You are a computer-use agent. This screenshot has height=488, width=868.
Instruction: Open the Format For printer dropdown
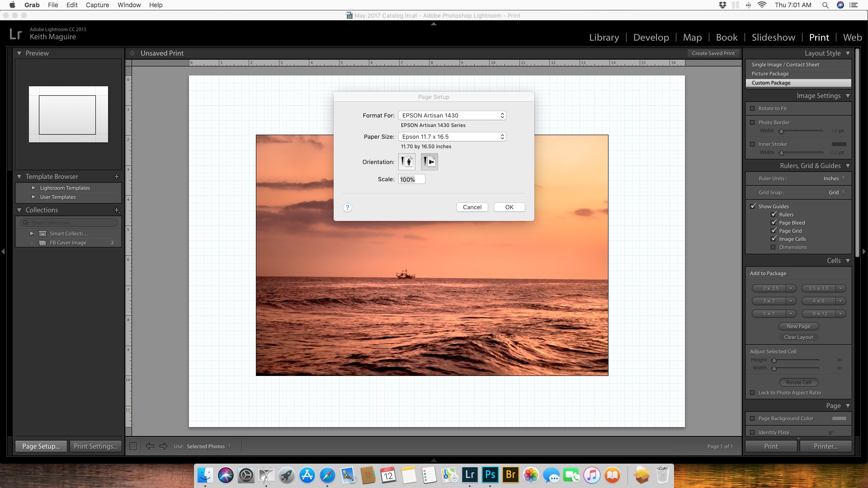click(x=451, y=115)
